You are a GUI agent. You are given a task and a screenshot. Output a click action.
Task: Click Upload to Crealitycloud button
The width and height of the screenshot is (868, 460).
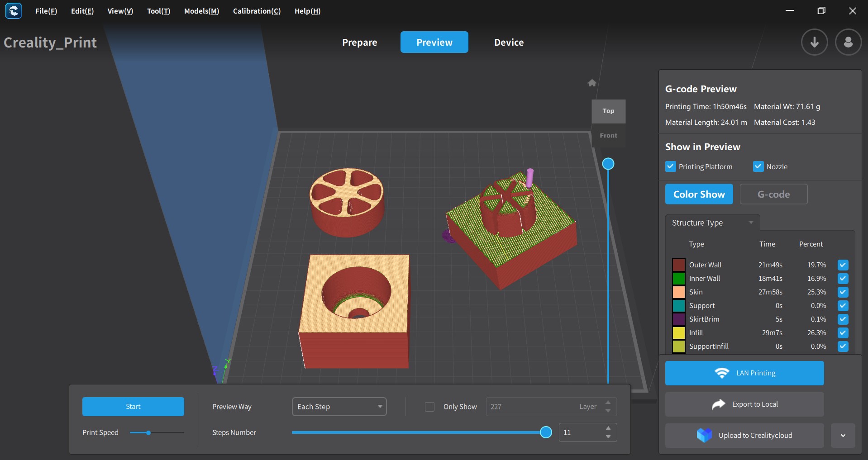point(744,436)
